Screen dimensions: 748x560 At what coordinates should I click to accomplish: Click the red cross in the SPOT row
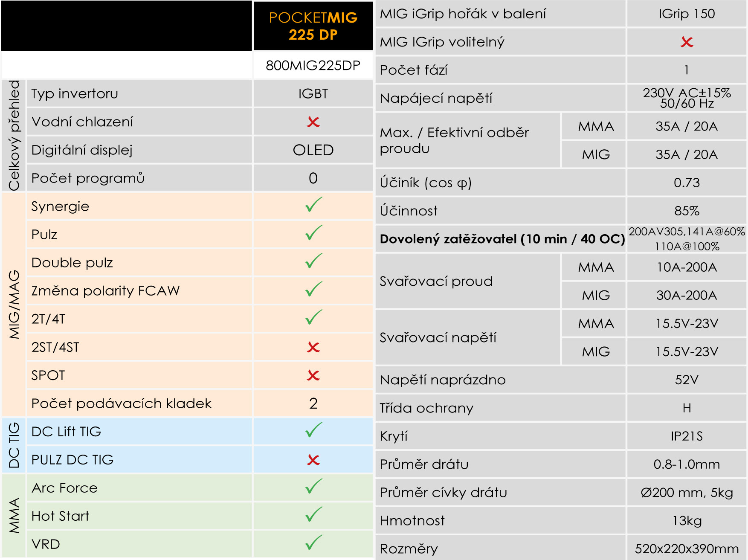coord(313,375)
